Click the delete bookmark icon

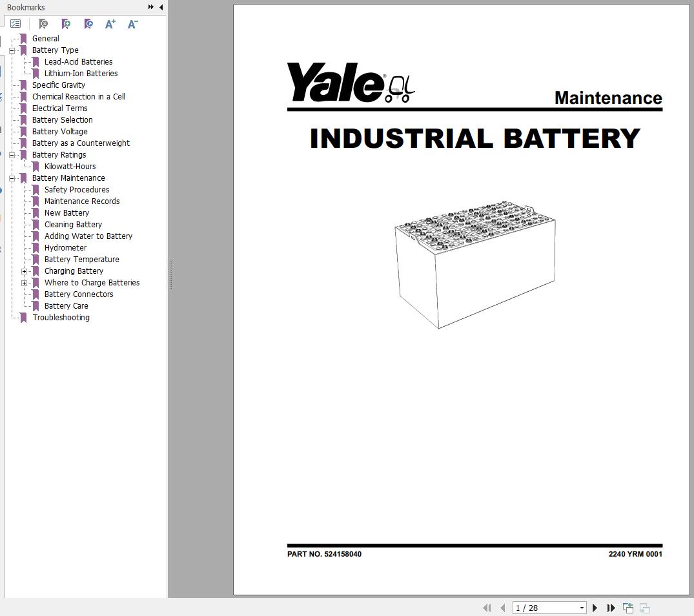(43, 24)
